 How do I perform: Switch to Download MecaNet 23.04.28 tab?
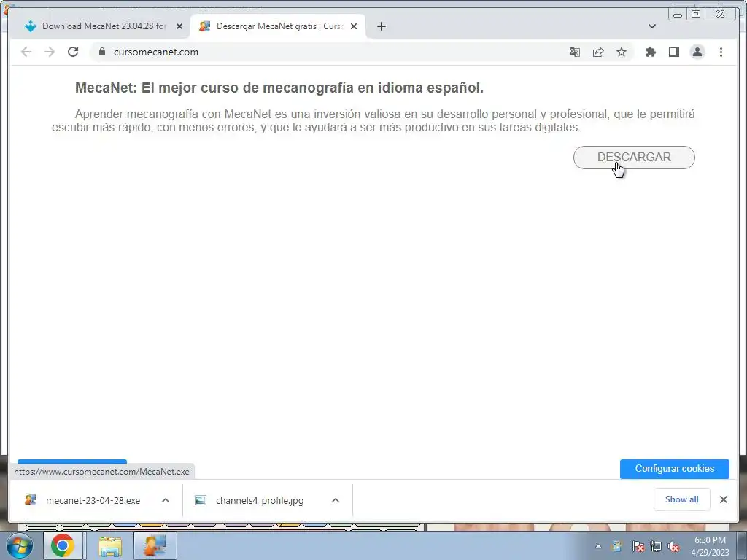click(104, 26)
